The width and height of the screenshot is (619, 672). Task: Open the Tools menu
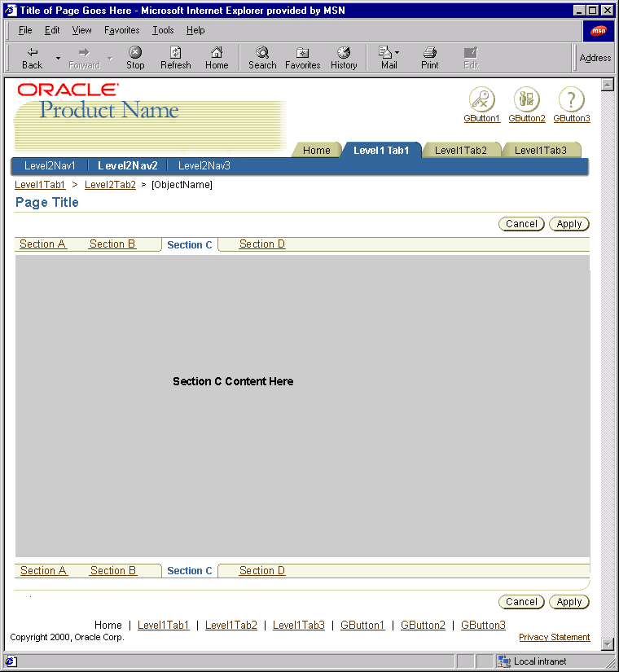click(163, 30)
